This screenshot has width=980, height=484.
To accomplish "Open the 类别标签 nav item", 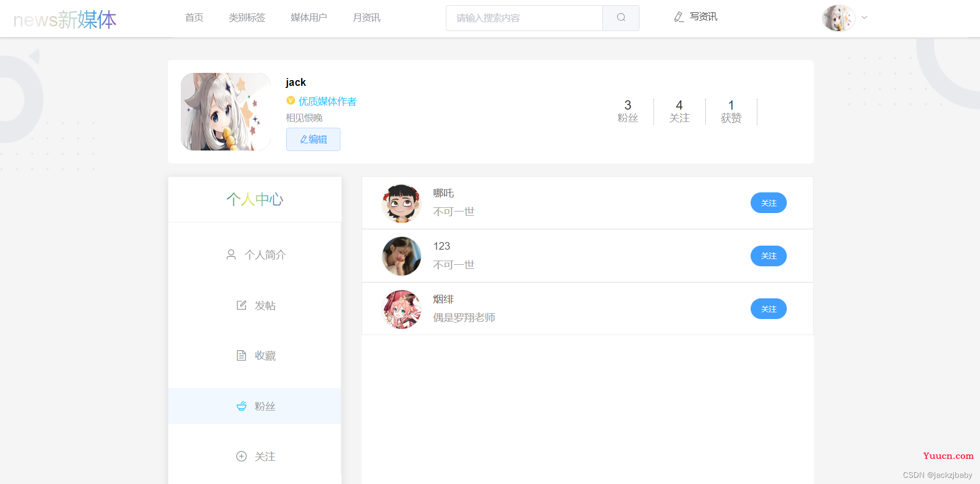I will click(x=247, y=18).
